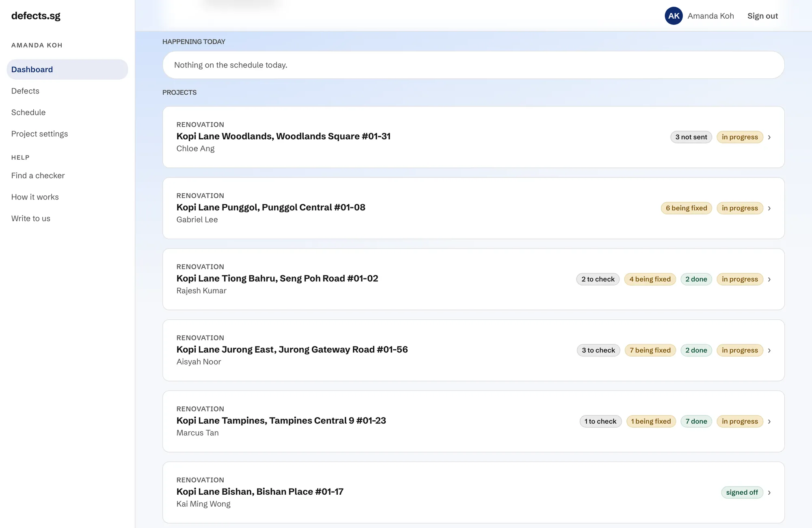Open Kopi Lane Woodlands project title
The image size is (812, 528).
[x=283, y=136]
